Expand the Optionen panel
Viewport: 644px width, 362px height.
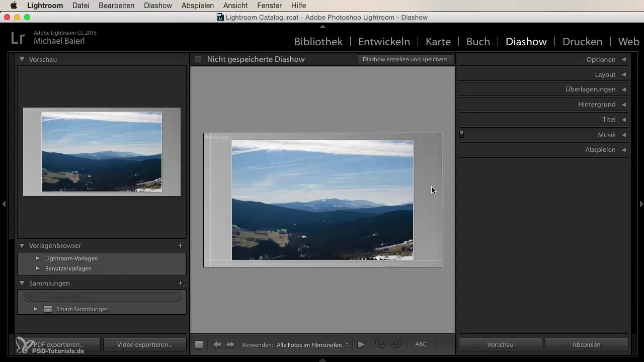tap(601, 59)
